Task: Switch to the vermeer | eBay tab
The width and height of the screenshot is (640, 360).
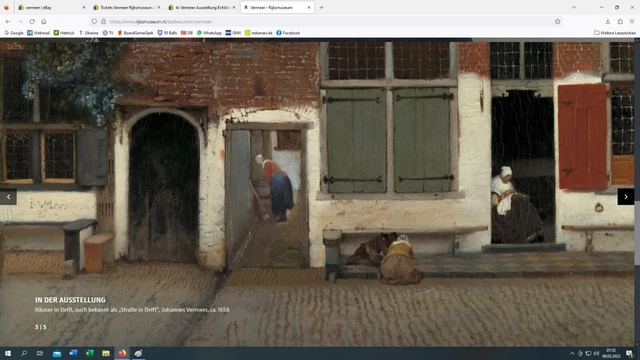Action: coord(52,7)
